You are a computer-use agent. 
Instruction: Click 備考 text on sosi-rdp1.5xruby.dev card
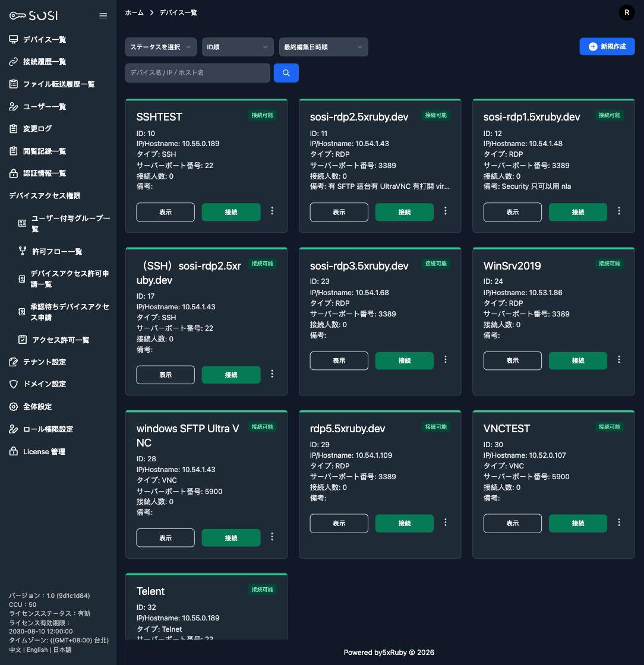pyautogui.click(x=527, y=186)
